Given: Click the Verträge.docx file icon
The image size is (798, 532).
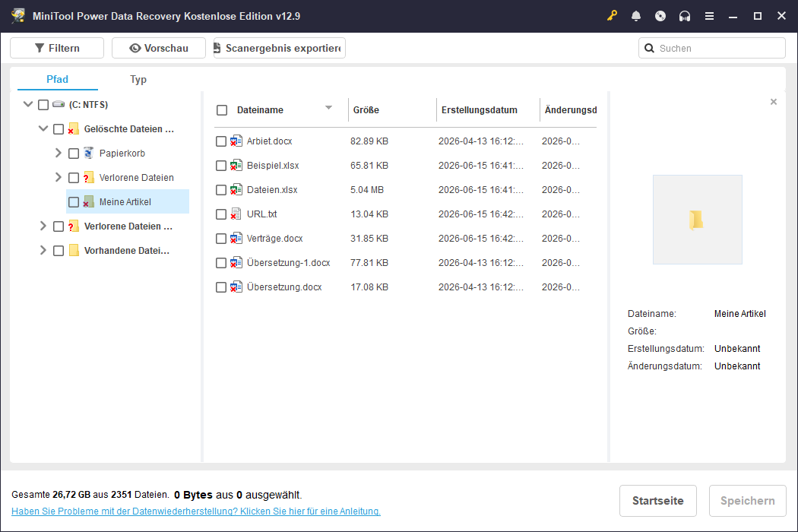Looking at the screenshot, I should point(236,238).
